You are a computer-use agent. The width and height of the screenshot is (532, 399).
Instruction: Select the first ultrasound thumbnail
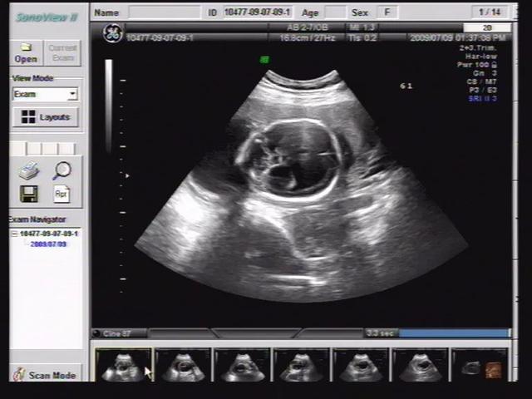pos(123,366)
